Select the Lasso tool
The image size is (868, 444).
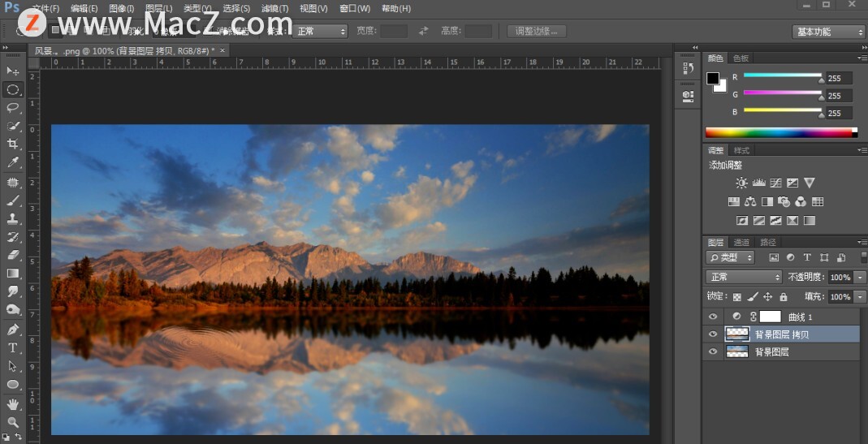tap(13, 107)
